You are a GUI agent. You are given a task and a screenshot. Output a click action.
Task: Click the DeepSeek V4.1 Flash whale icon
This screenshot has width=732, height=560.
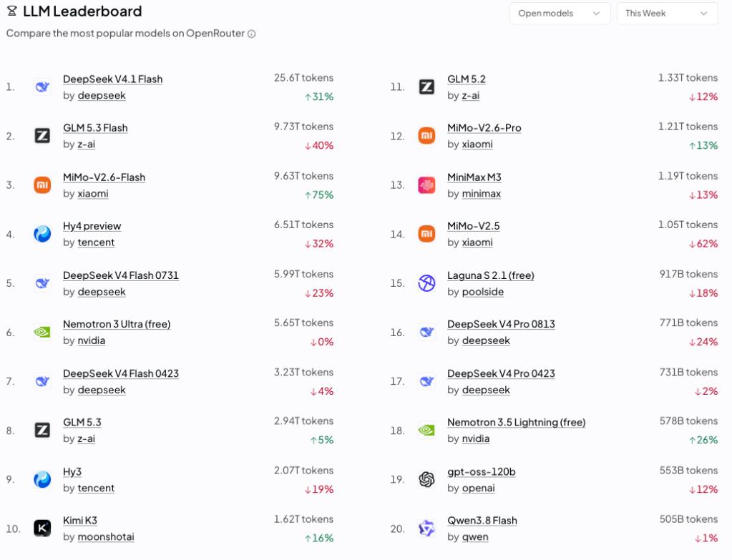[42, 87]
